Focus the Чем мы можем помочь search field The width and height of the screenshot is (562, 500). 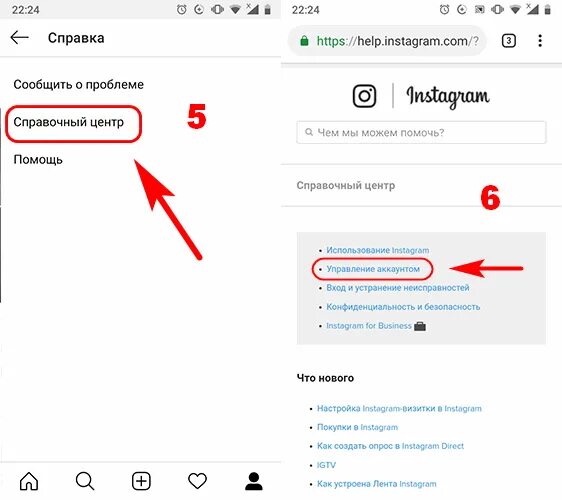[421, 133]
